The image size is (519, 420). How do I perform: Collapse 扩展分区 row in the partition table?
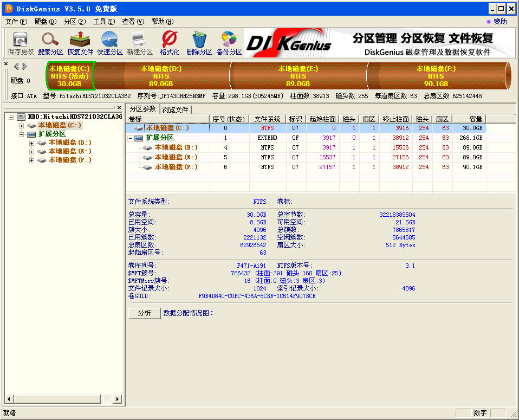[x=131, y=137]
